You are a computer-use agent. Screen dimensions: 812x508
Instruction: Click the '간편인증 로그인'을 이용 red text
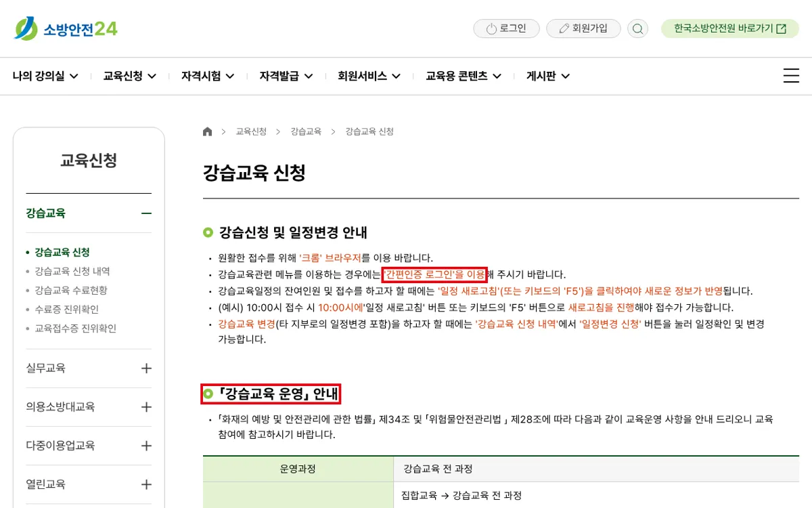(434, 274)
